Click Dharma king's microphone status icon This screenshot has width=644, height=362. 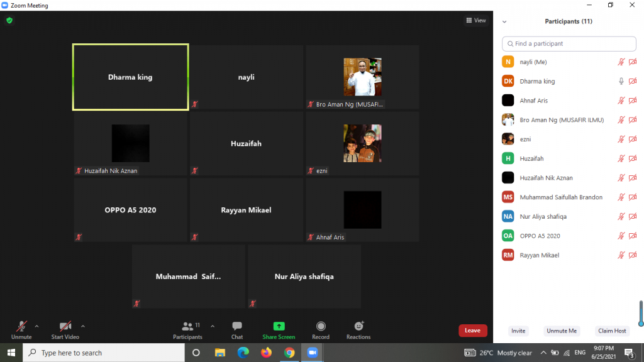pos(621,82)
